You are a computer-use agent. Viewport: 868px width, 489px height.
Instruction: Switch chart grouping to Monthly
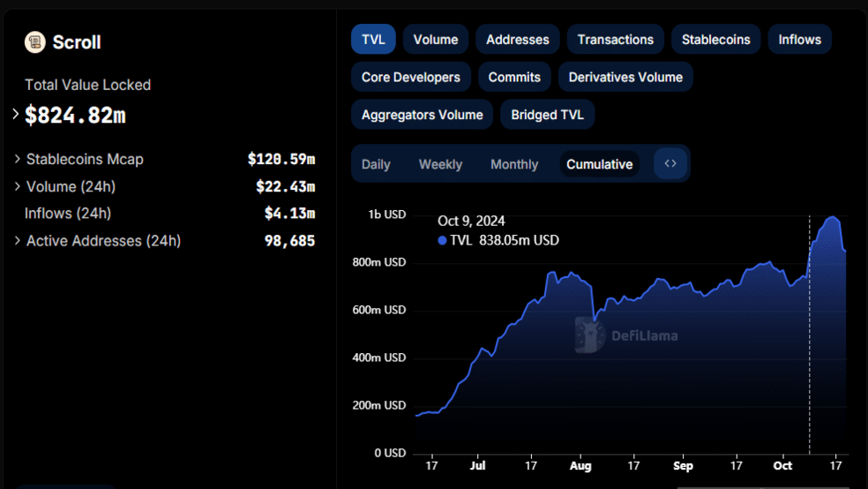(514, 164)
